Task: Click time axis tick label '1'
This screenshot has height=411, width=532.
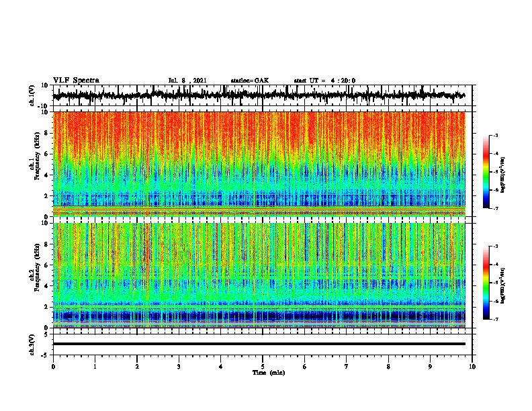Action: tap(95, 367)
